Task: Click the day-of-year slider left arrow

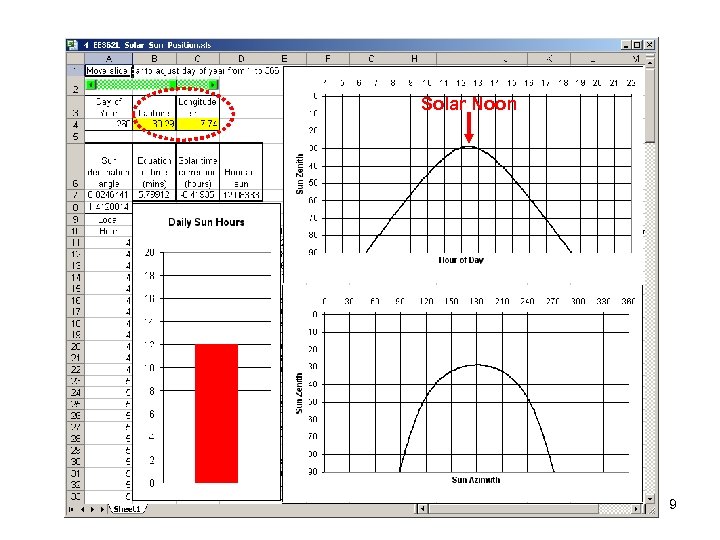Action: point(91,84)
